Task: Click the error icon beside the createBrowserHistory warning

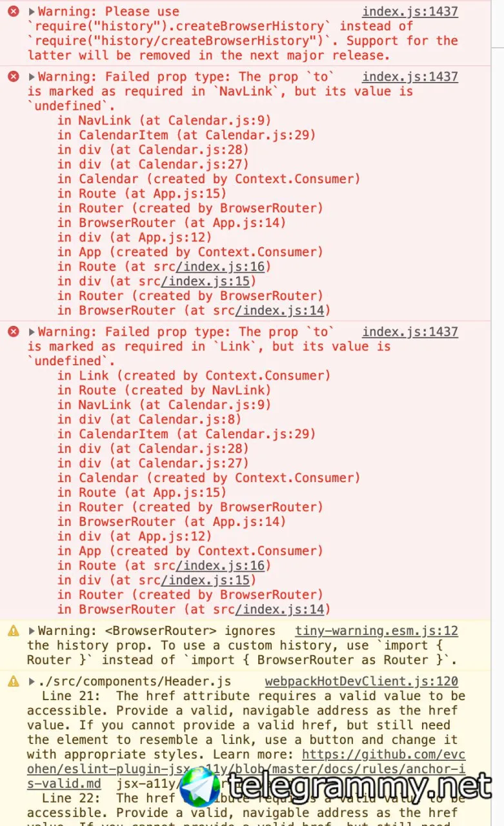Action: click(x=13, y=12)
